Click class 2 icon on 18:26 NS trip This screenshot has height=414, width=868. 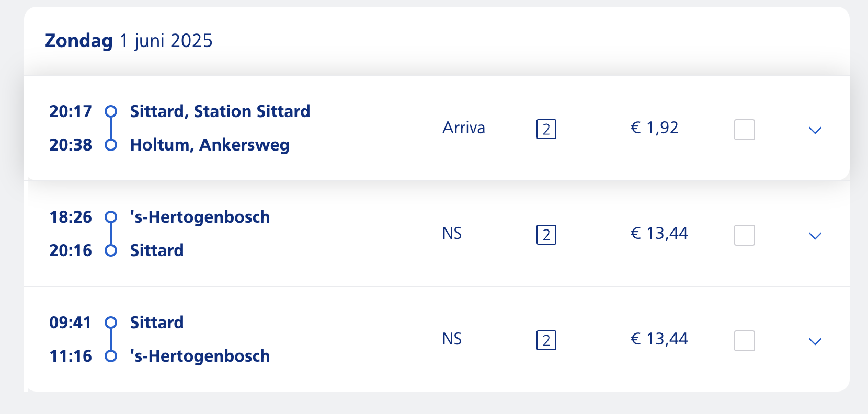pyautogui.click(x=546, y=235)
